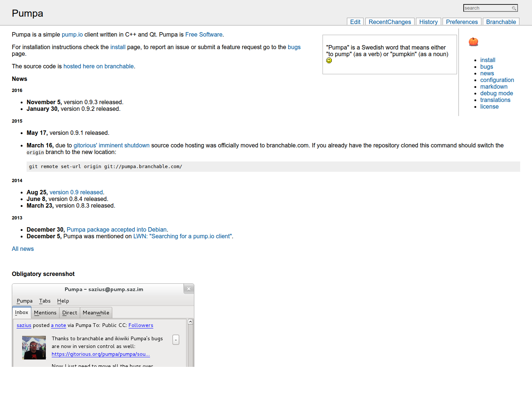Image resolution: width=532 pixels, height=399 pixels.
Task: Click the 2015 year heading
Action: tap(17, 121)
